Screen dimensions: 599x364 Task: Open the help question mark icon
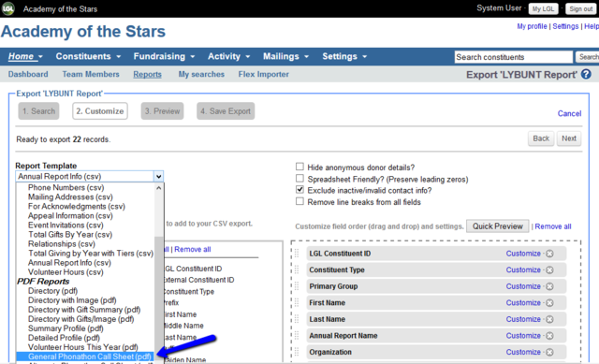pyautogui.click(x=586, y=74)
